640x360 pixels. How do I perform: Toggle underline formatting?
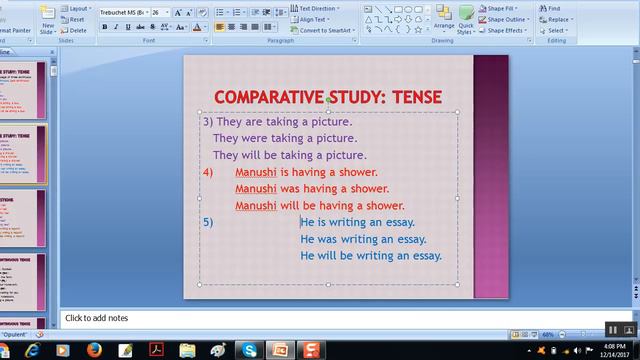click(128, 27)
